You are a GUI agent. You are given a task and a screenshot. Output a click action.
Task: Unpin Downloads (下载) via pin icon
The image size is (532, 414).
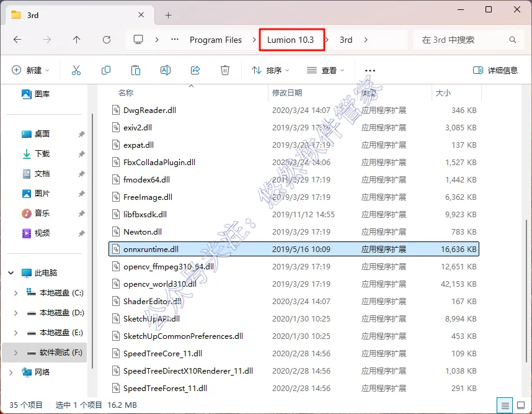point(81,154)
